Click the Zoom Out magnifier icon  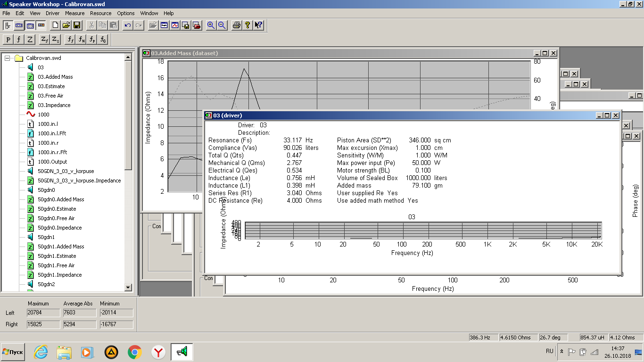222,25
